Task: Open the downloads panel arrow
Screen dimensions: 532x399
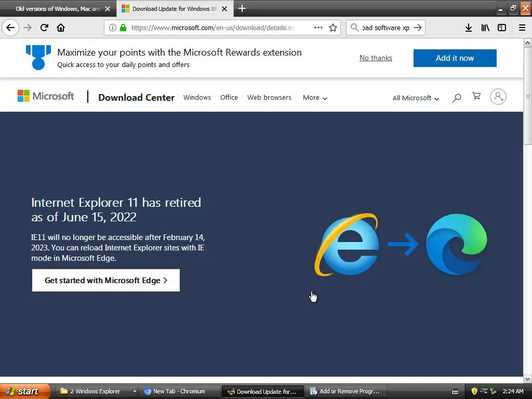Action: (469, 28)
